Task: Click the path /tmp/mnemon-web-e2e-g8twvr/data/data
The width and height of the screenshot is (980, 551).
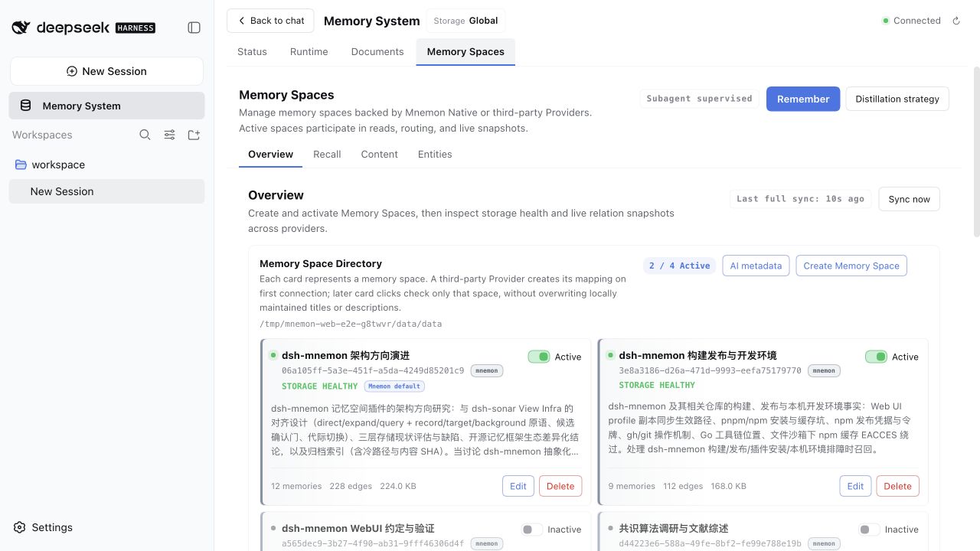Action: coord(351,324)
